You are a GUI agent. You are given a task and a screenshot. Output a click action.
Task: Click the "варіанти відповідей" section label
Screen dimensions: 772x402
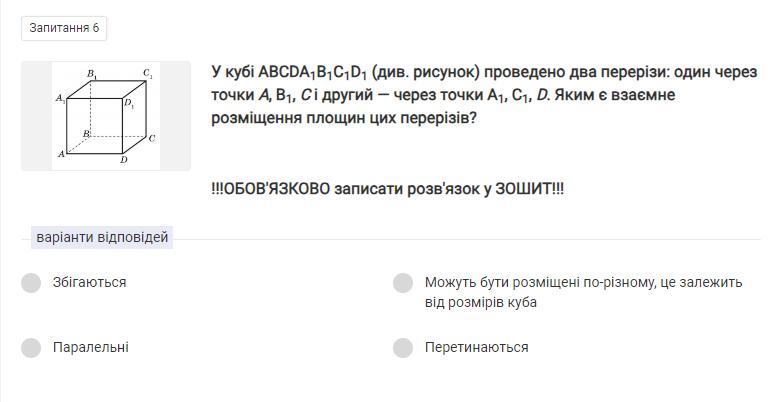click(102, 238)
